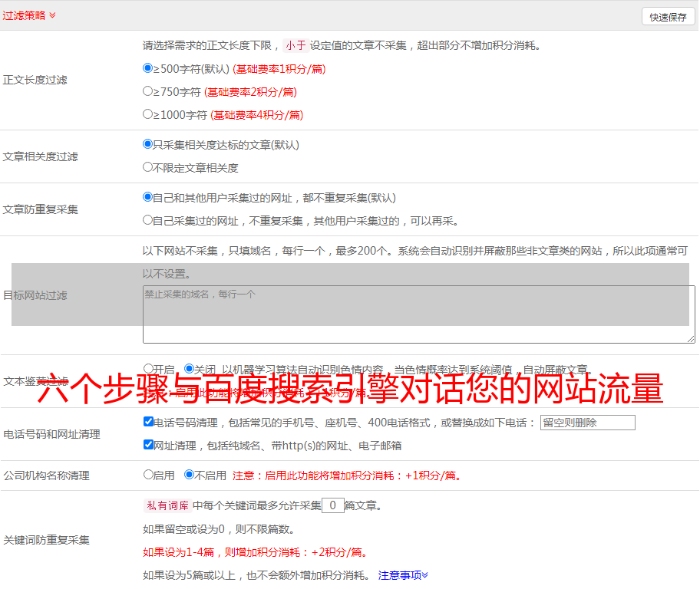Choose 不限定文章相关度 radio option
Viewport: 700px width, 589px height.
click(148, 167)
